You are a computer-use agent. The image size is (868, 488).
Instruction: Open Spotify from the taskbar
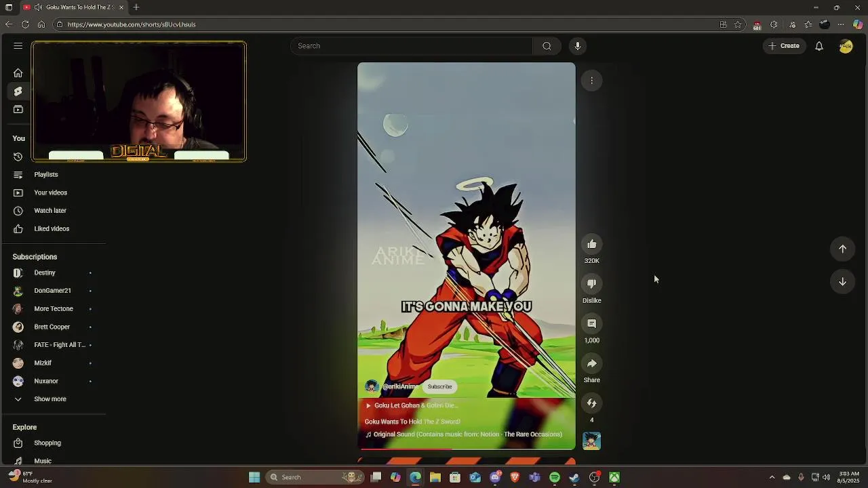(x=555, y=477)
